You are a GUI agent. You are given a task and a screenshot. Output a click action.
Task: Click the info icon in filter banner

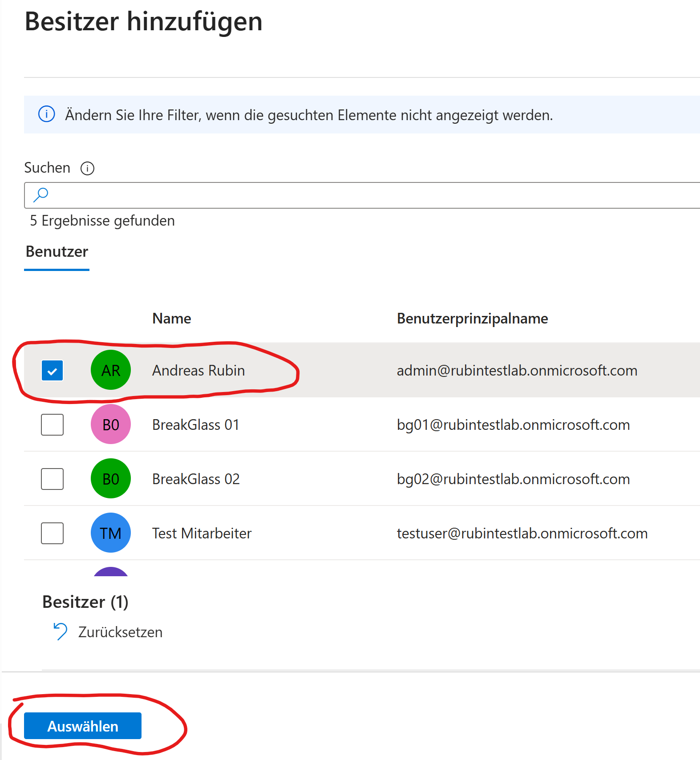47,114
